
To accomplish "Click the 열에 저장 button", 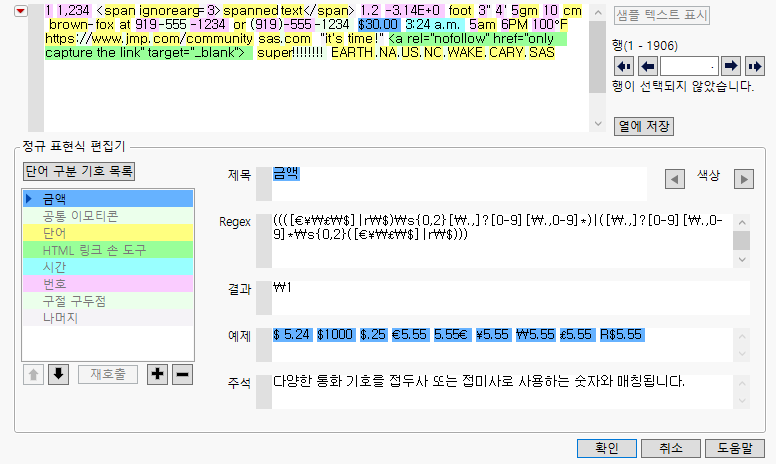I will 643,126.
